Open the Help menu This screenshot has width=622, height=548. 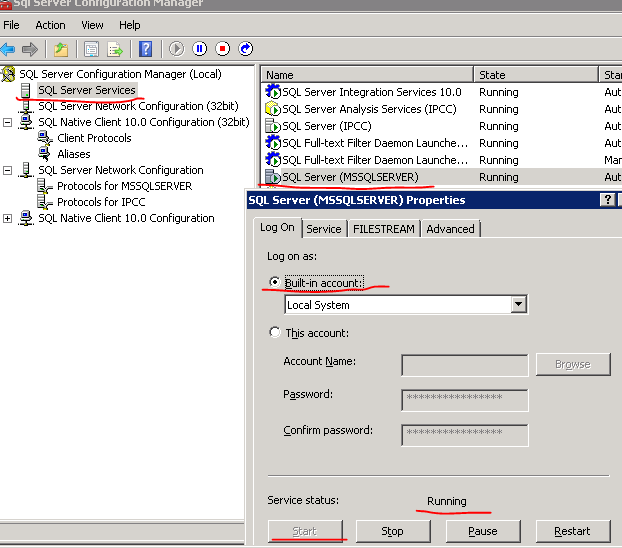[x=130, y=25]
